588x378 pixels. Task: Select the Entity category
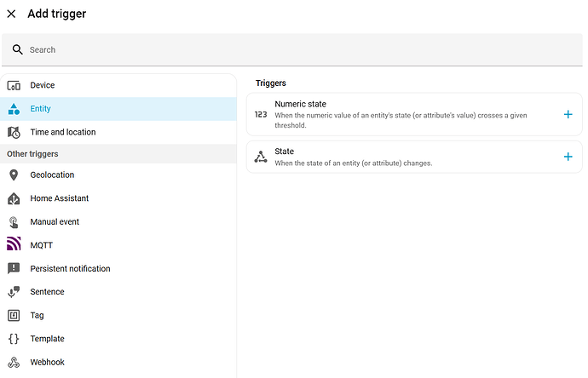tap(40, 109)
